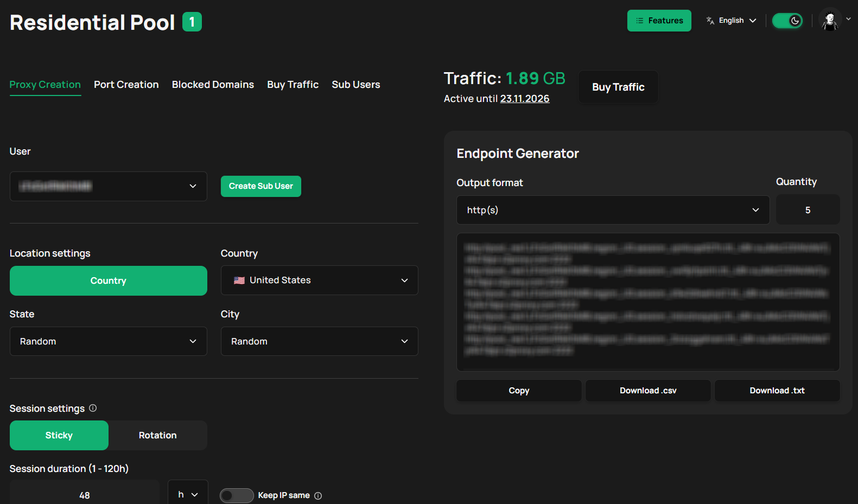Switch to the Port Creation tab
The height and width of the screenshot is (504, 858).
pos(126,85)
